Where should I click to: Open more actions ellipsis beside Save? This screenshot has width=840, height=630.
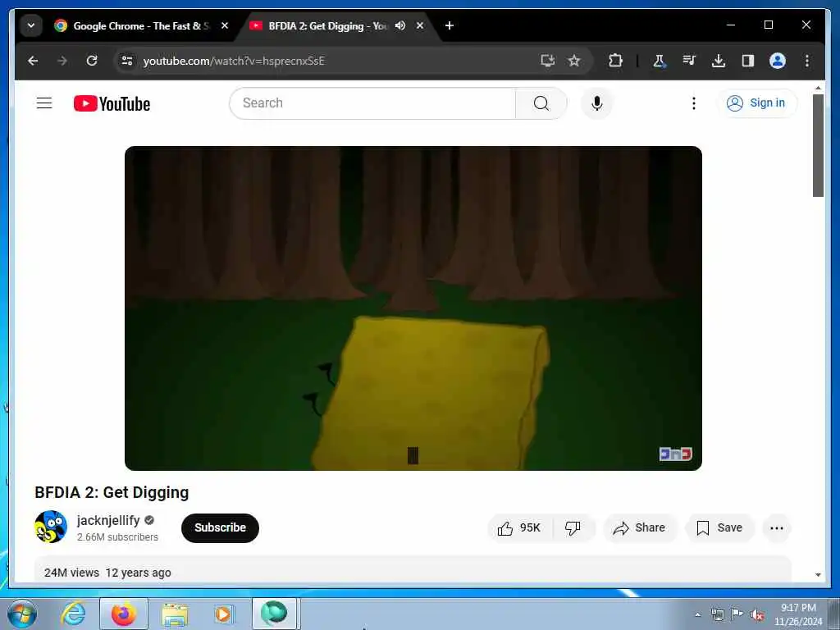[x=777, y=528]
